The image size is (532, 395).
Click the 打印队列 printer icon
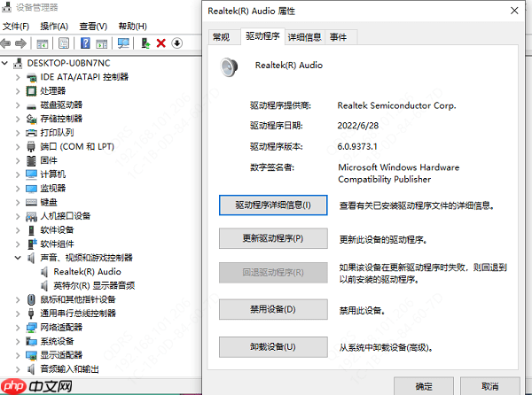31,133
